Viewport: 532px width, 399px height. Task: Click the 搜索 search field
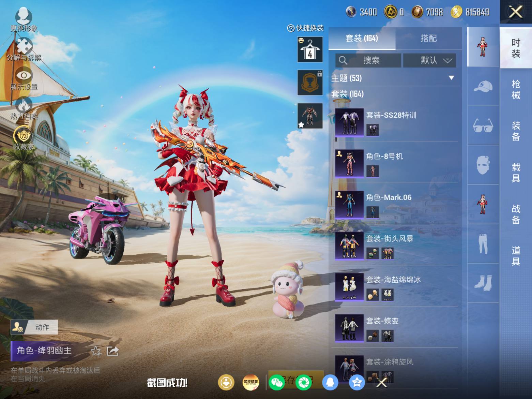368,60
